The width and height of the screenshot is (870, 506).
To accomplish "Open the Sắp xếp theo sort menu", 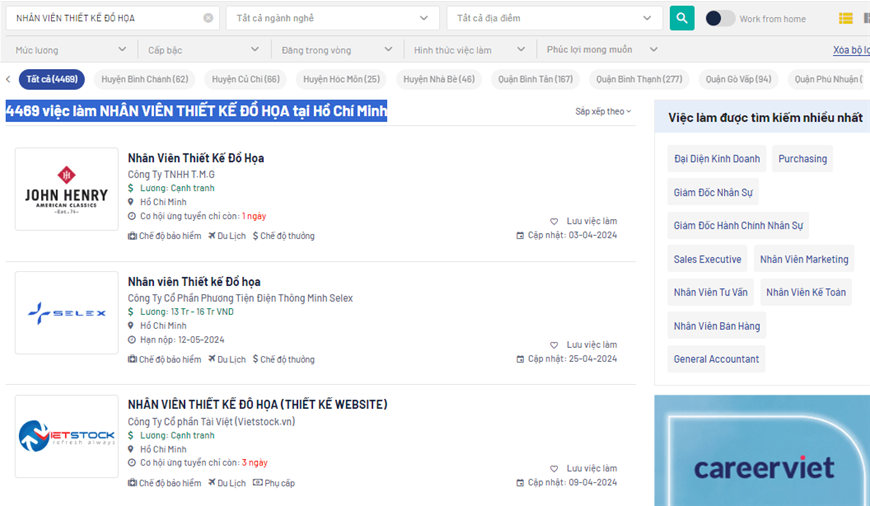I will (x=603, y=112).
